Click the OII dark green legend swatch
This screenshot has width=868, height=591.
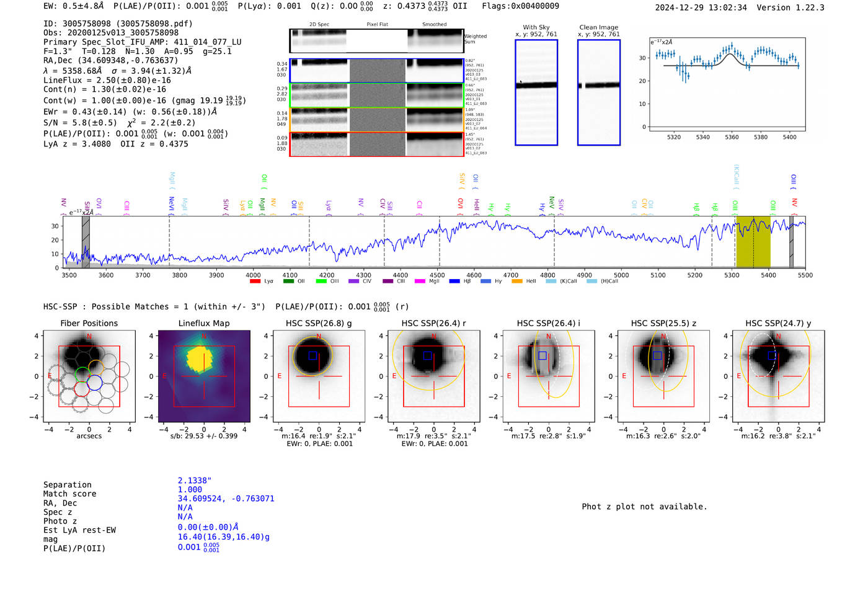(288, 282)
